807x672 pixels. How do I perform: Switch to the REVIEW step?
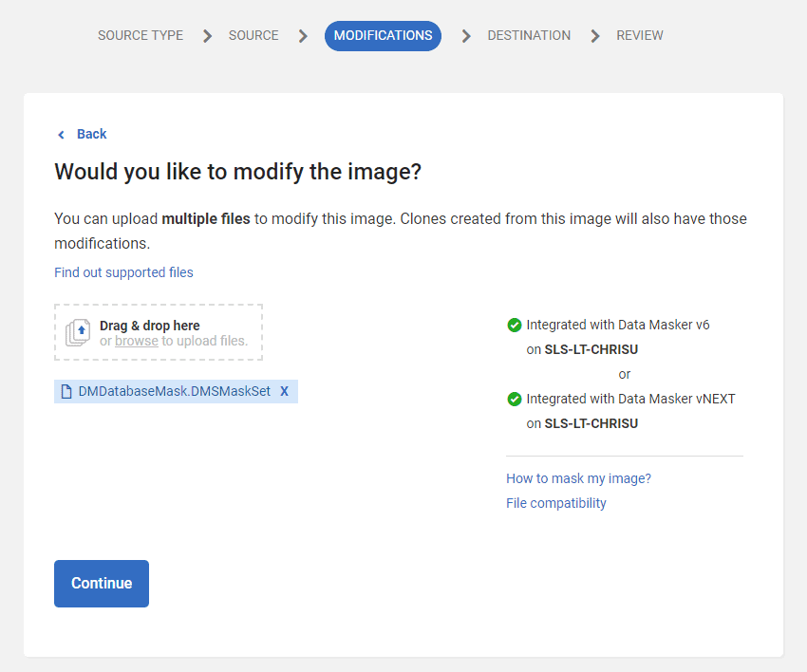point(640,36)
